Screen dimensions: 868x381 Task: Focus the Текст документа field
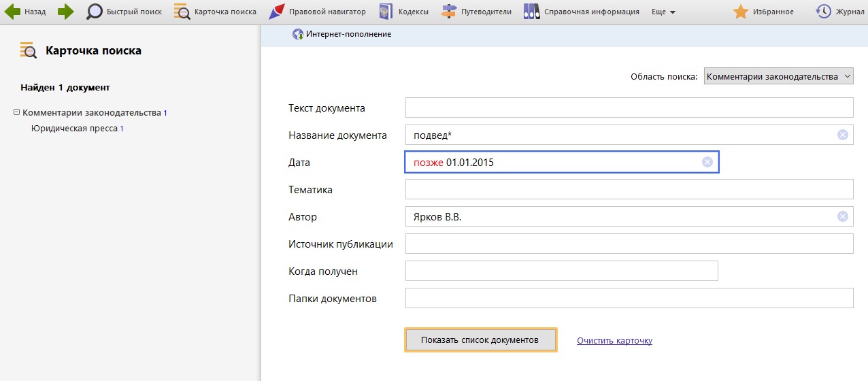coord(629,107)
